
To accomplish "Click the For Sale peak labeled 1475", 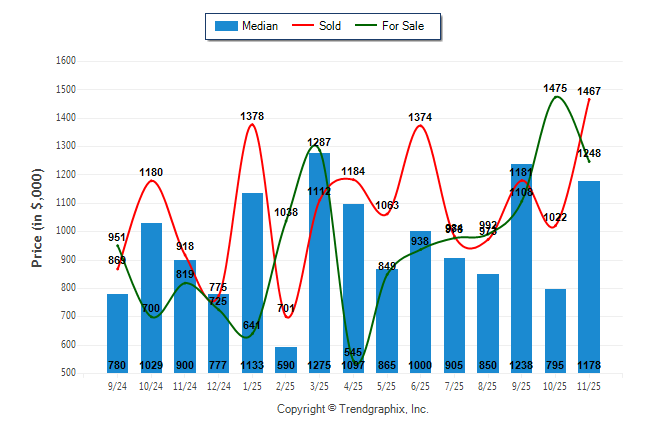I will (x=556, y=97).
